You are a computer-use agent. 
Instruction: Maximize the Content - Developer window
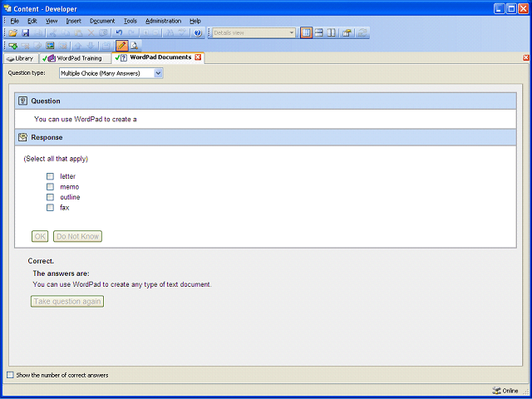(511, 8)
